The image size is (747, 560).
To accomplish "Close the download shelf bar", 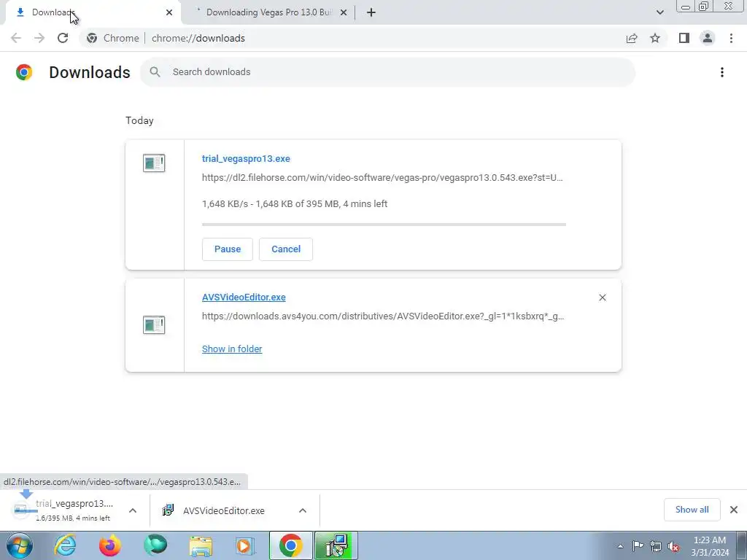I will click(734, 510).
